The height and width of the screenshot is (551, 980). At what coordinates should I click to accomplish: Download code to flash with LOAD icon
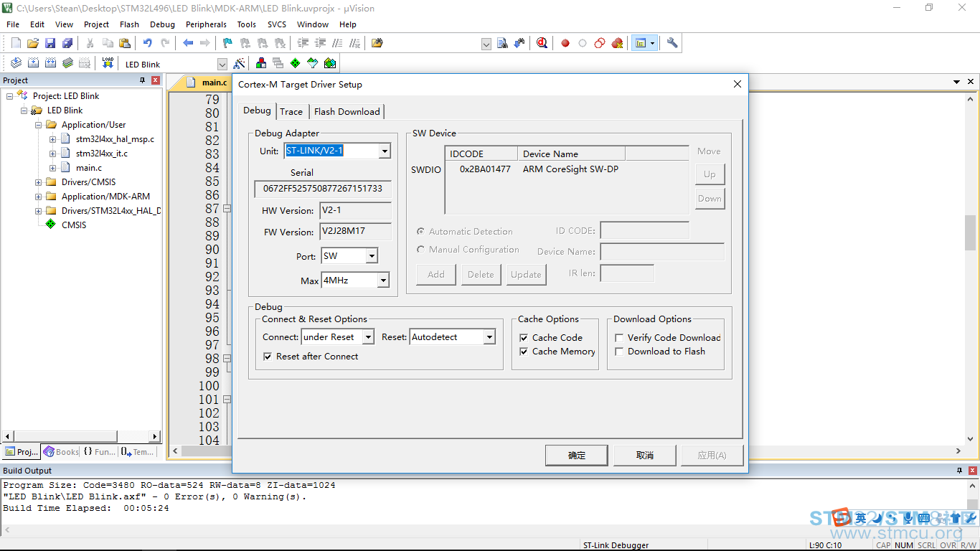(108, 63)
